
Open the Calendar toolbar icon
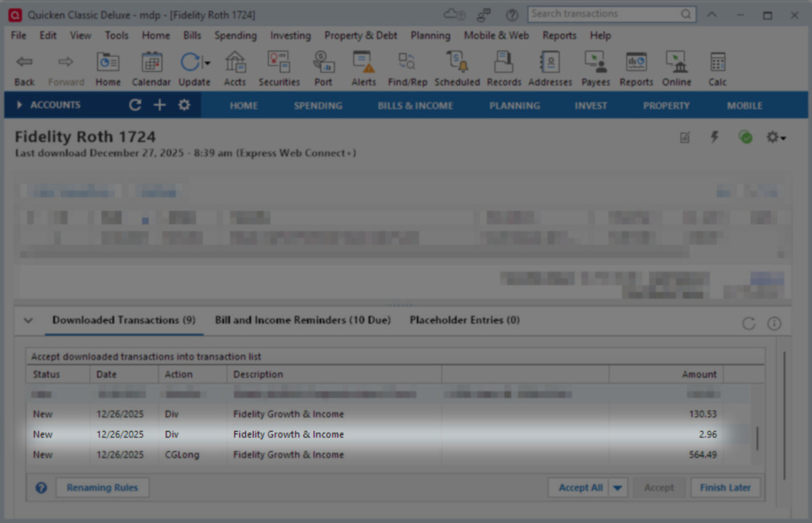(x=151, y=69)
